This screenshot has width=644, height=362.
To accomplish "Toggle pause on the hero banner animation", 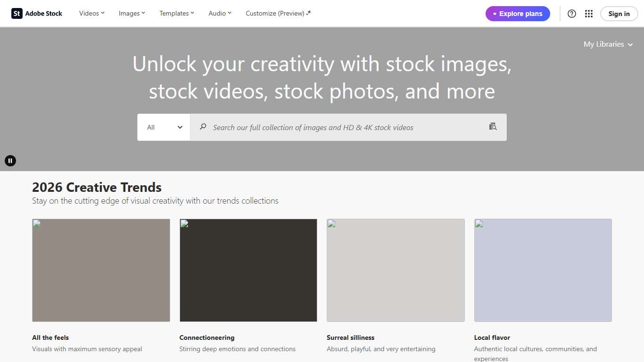I will pyautogui.click(x=10, y=160).
